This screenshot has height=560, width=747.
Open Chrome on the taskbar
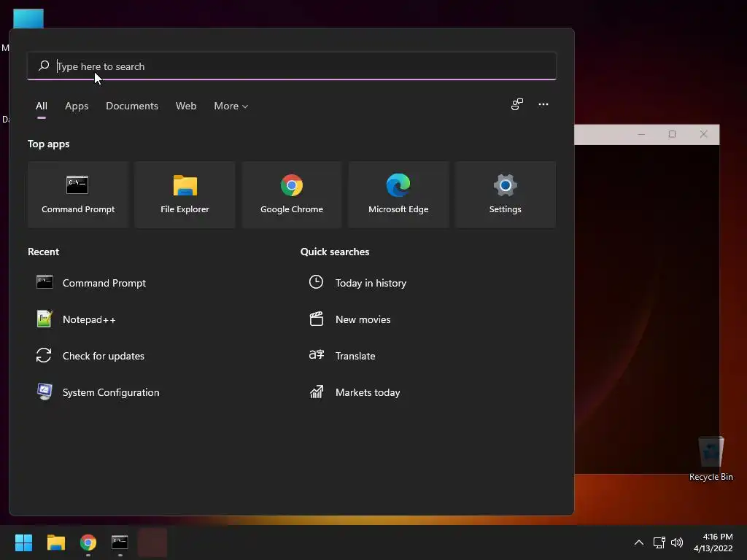click(88, 542)
